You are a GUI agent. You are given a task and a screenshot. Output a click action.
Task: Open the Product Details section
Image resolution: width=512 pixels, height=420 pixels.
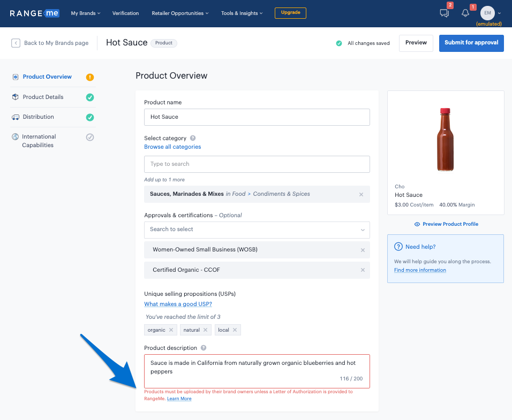(43, 97)
